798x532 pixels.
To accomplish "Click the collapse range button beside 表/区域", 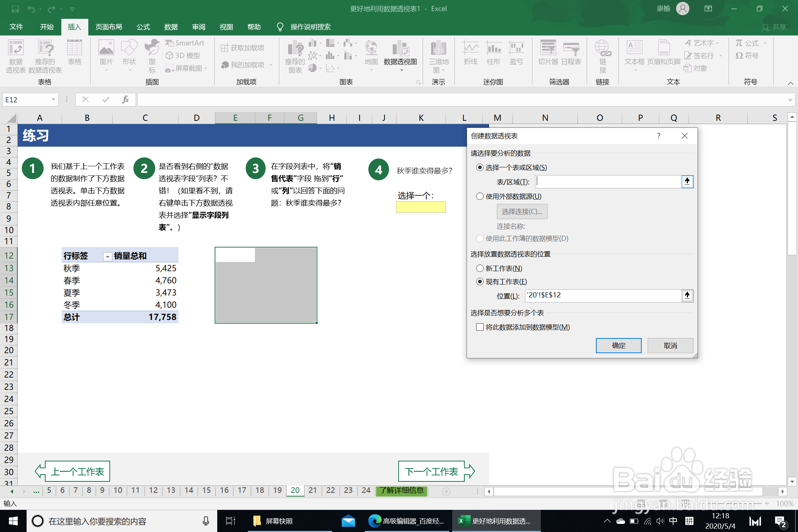I will [x=687, y=181].
